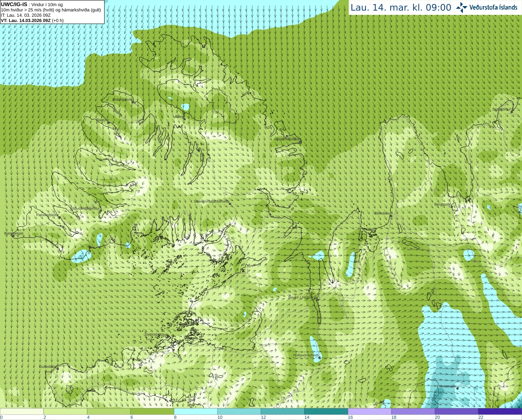Click the Flateyri station dot
This screenshot has height=420, width=522.
108,122
